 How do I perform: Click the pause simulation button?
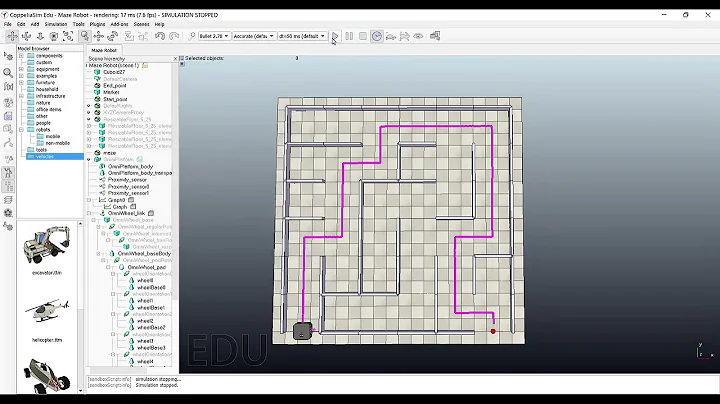(349, 36)
